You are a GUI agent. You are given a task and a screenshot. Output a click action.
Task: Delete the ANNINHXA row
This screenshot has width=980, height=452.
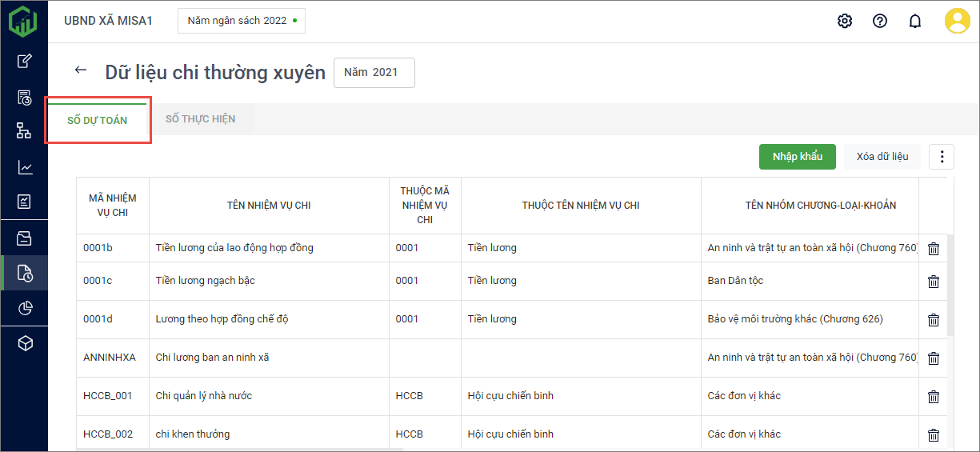(x=933, y=358)
